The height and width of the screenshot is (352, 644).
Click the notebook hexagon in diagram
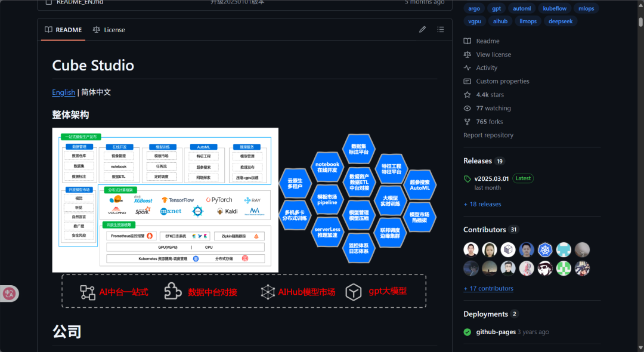coord(327,167)
